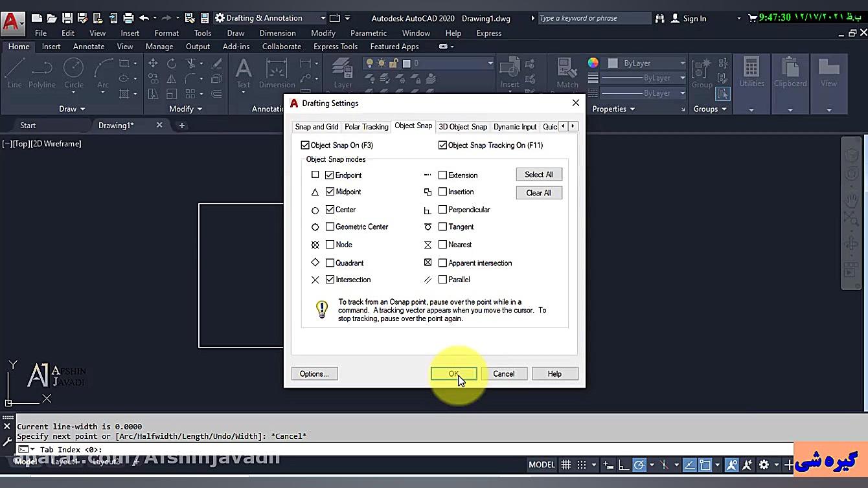Viewport: 868px width, 488px height.
Task: Open the Layer Properties icon
Action: tap(343, 72)
